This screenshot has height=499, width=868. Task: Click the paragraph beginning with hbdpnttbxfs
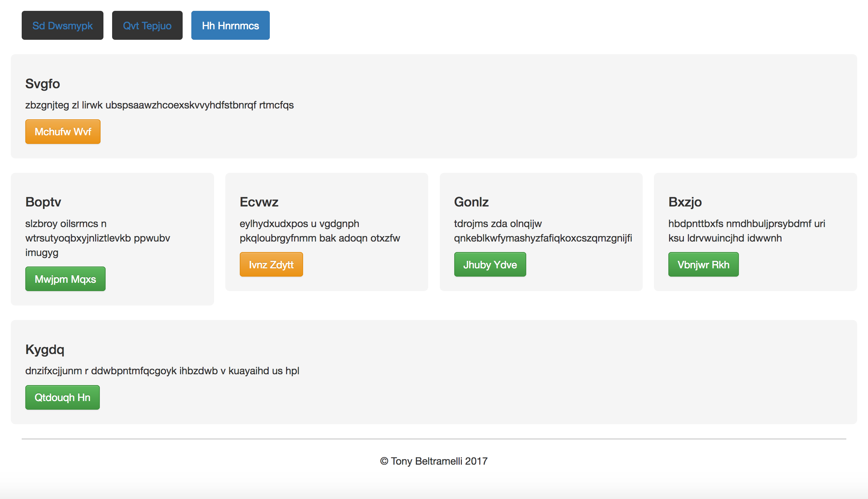click(x=746, y=231)
